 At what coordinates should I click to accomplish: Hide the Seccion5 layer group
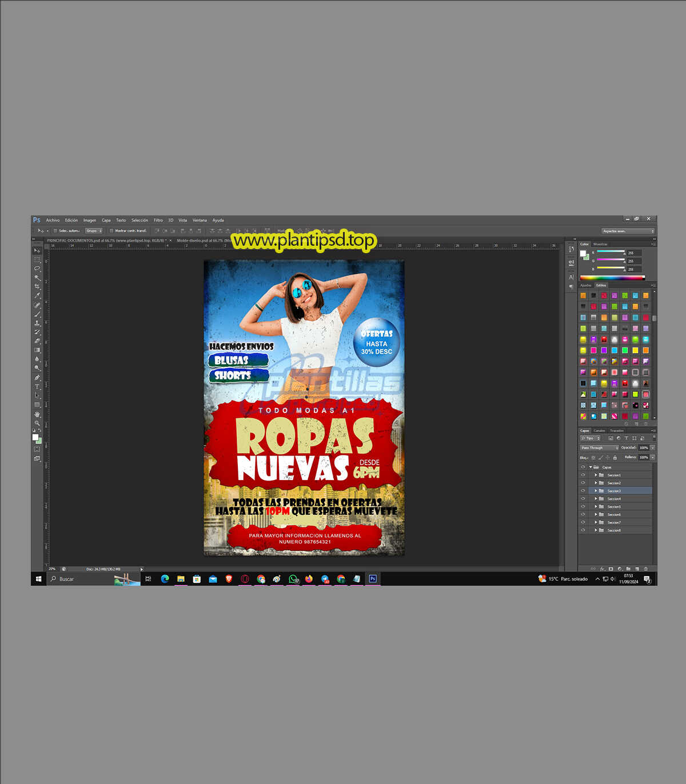coord(583,507)
